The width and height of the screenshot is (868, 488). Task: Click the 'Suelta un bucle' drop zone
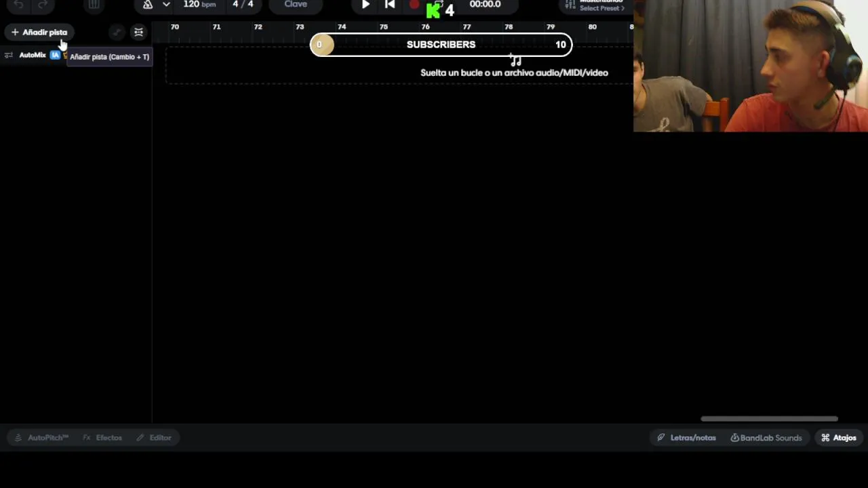pos(399,66)
